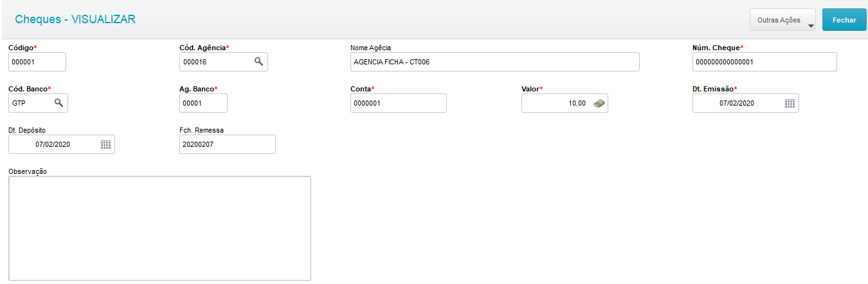
Task: Click the Dt. Emissão date field
Action: tap(736, 103)
